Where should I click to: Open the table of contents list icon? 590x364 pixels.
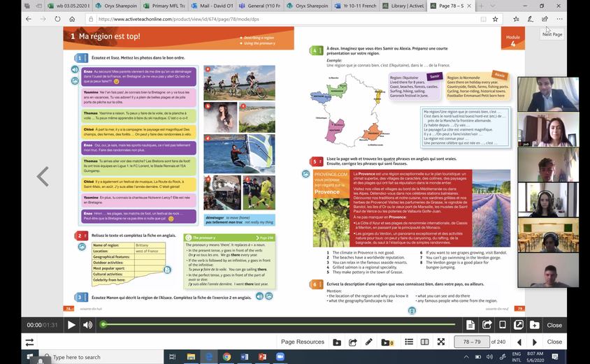click(x=409, y=342)
